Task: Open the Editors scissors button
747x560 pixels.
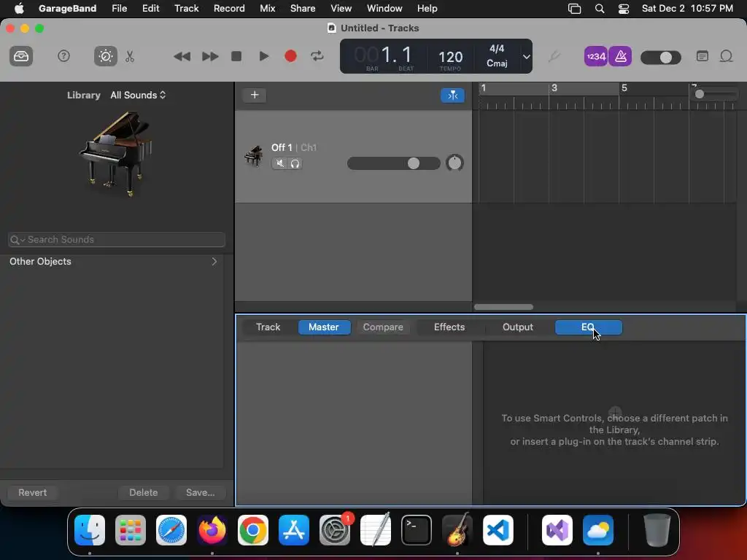Action: click(130, 56)
